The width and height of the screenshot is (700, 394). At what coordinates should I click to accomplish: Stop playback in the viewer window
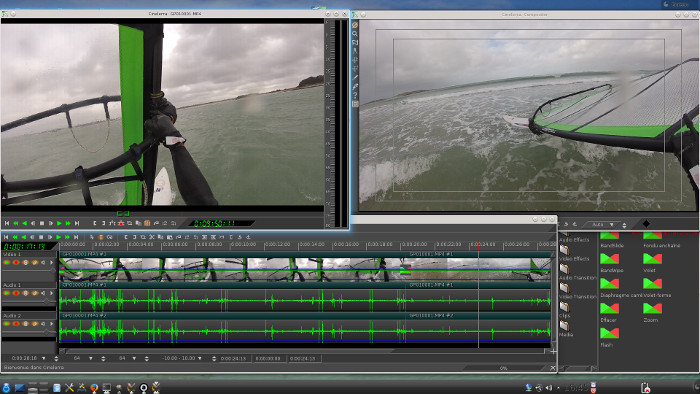tap(42, 223)
